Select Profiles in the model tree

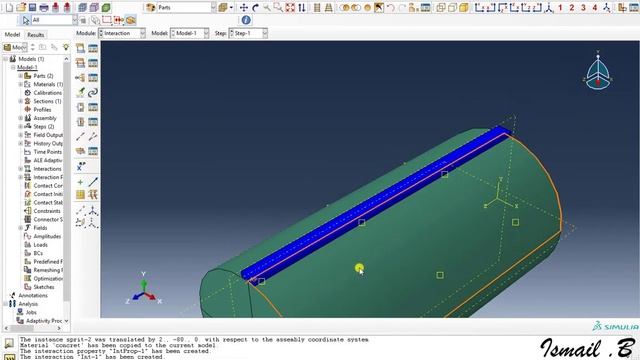tap(42, 109)
